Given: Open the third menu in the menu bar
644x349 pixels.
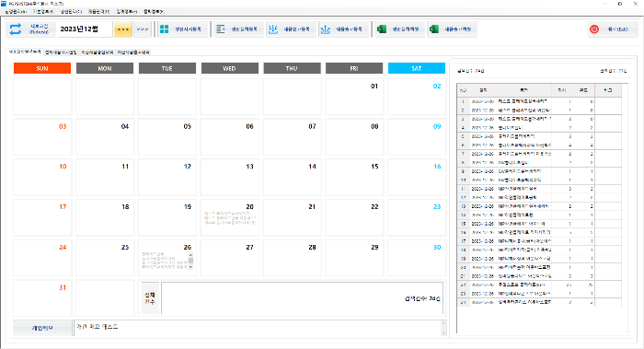Looking at the screenshot, I should 71,11.
